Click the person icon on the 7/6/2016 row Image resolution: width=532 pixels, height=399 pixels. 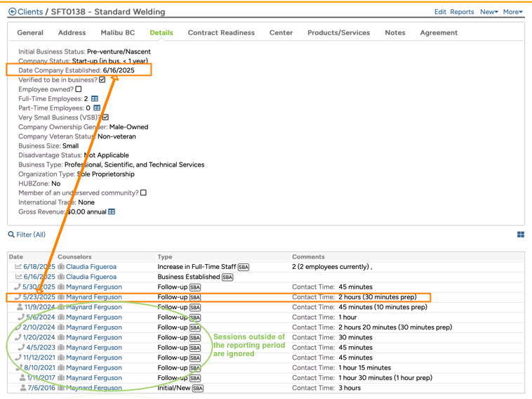[x=22, y=388]
